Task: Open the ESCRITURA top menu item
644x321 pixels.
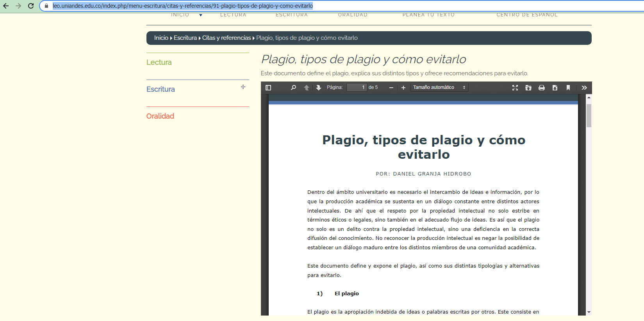Action: 292,15
